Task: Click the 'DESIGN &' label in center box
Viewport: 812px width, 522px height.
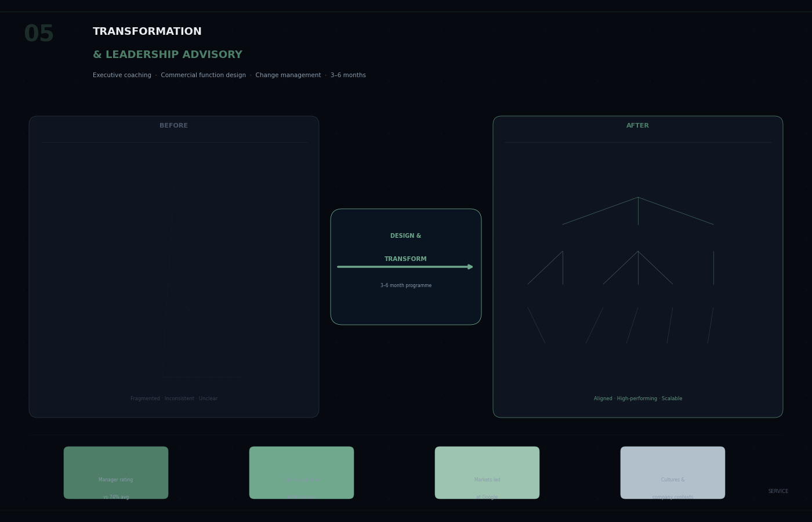Action: click(x=406, y=236)
